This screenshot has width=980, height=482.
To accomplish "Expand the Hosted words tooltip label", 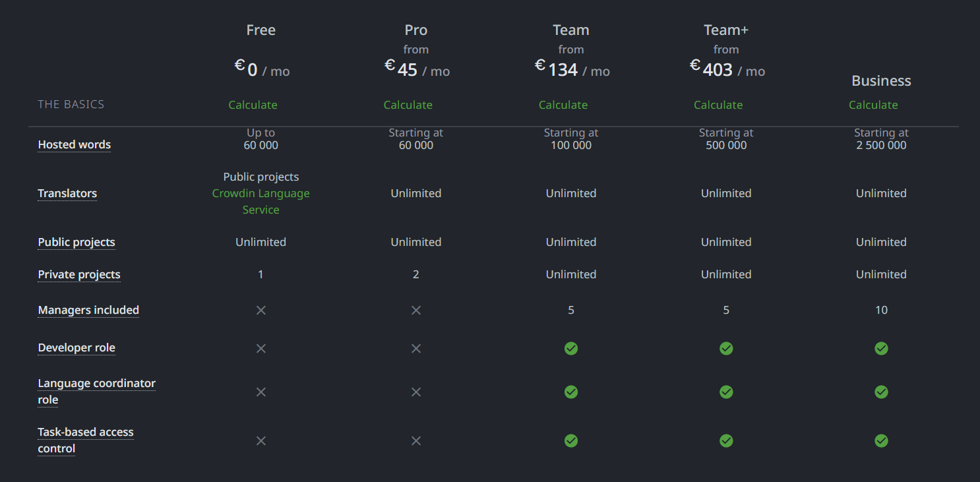I will point(74,144).
